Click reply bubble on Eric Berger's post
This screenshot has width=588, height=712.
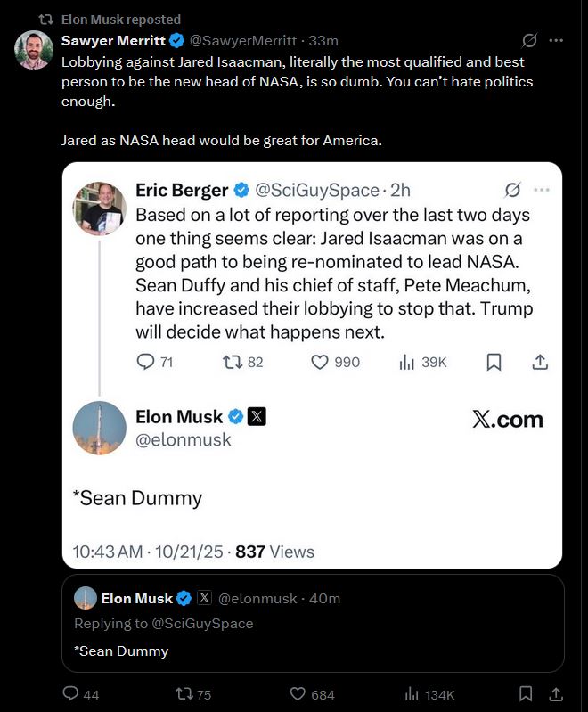(145, 362)
